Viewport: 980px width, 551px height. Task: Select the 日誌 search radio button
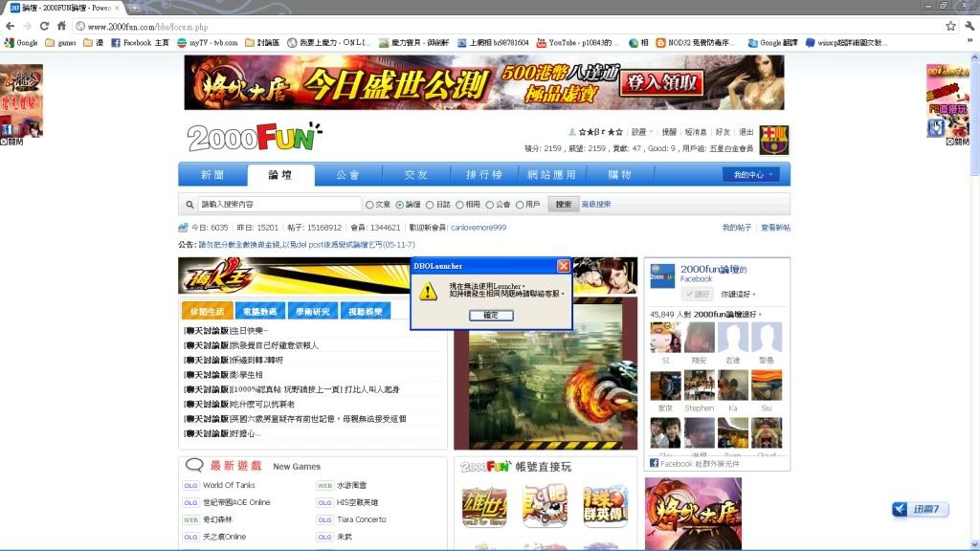[x=429, y=205]
